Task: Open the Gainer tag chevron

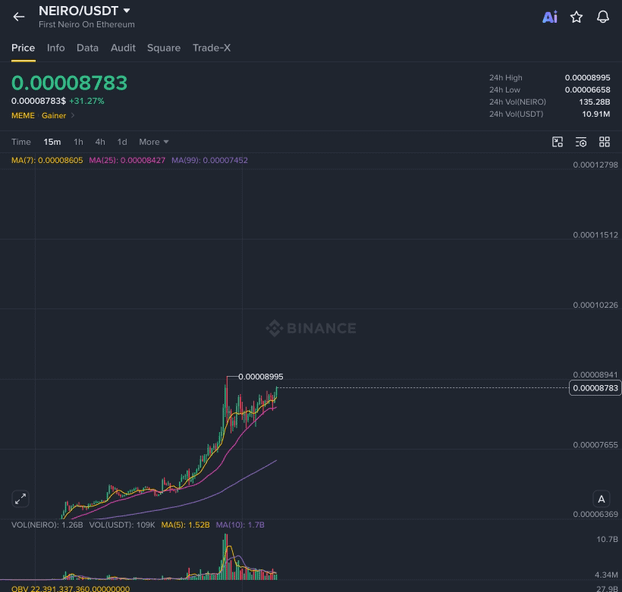Action: pos(73,115)
